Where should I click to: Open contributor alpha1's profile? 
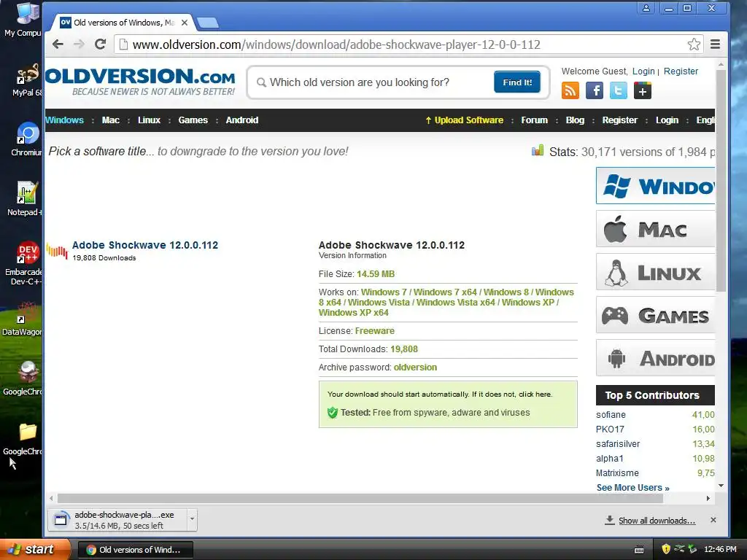(610, 459)
